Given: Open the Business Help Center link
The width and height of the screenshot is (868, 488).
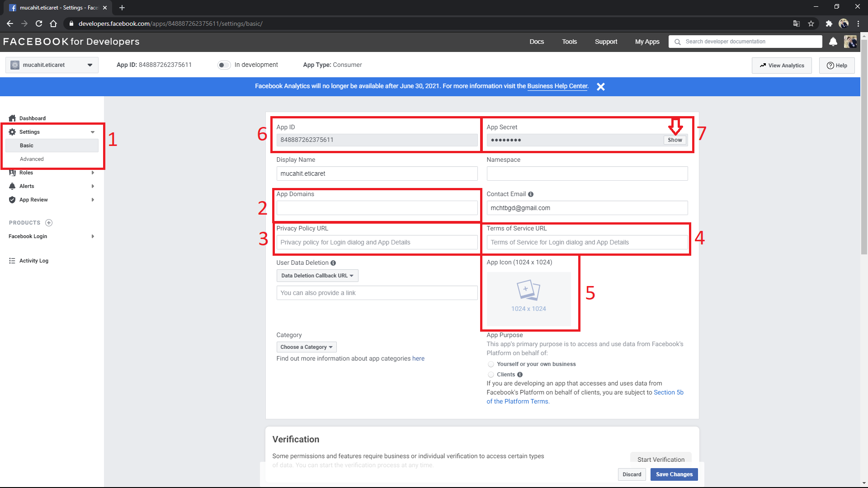Looking at the screenshot, I should [557, 86].
